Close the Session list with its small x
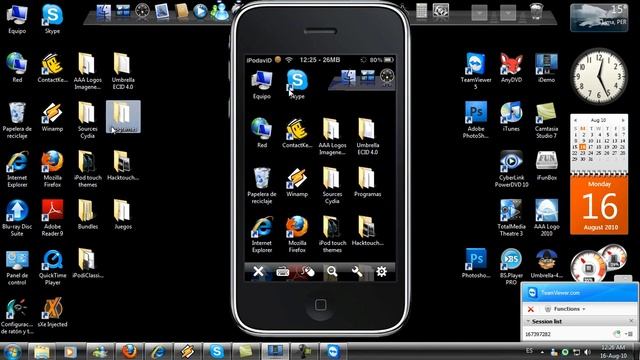This screenshot has width=640, height=360. [x=631, y=321]
